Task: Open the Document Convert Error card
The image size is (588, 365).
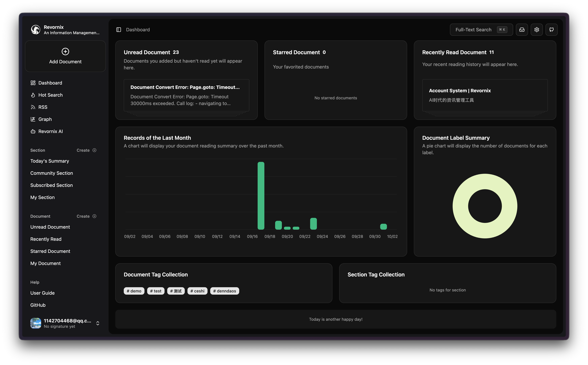Action: (186, 95)
